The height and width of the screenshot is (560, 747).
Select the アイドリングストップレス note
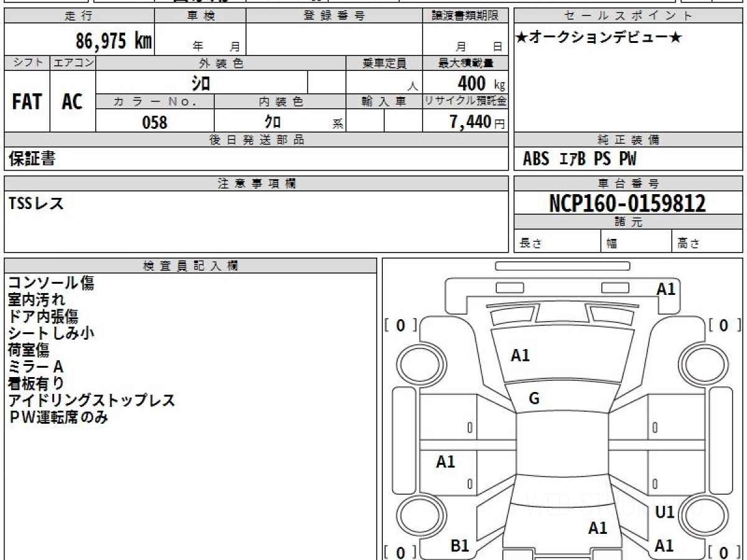[92, 400]
